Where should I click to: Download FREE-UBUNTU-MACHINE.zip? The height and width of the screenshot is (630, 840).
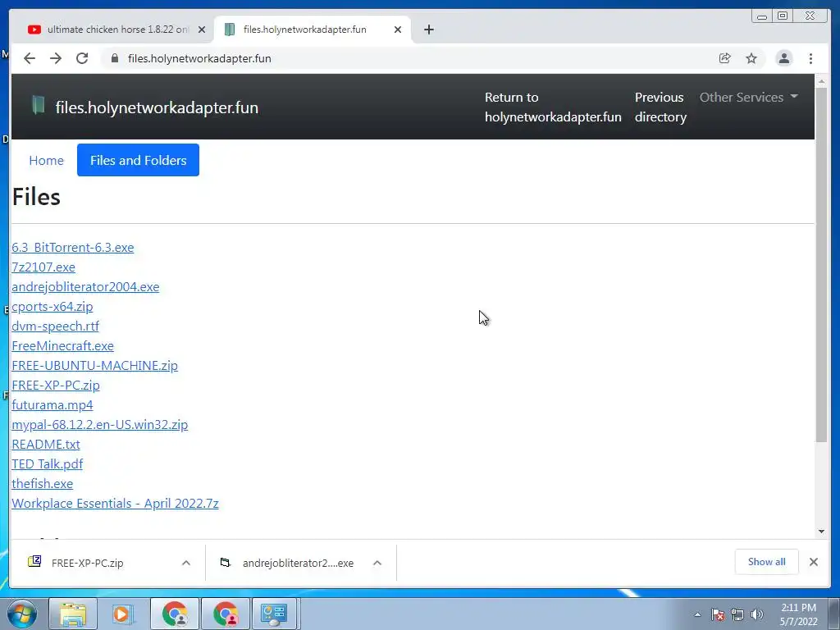[95, 366]
